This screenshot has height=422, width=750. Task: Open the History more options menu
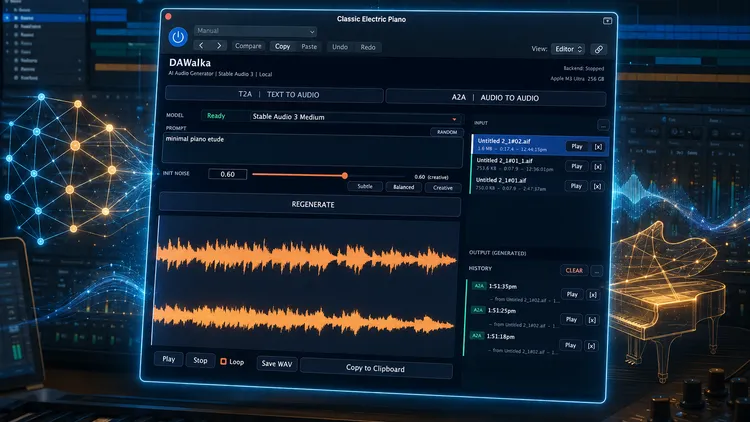click(596, 271)
